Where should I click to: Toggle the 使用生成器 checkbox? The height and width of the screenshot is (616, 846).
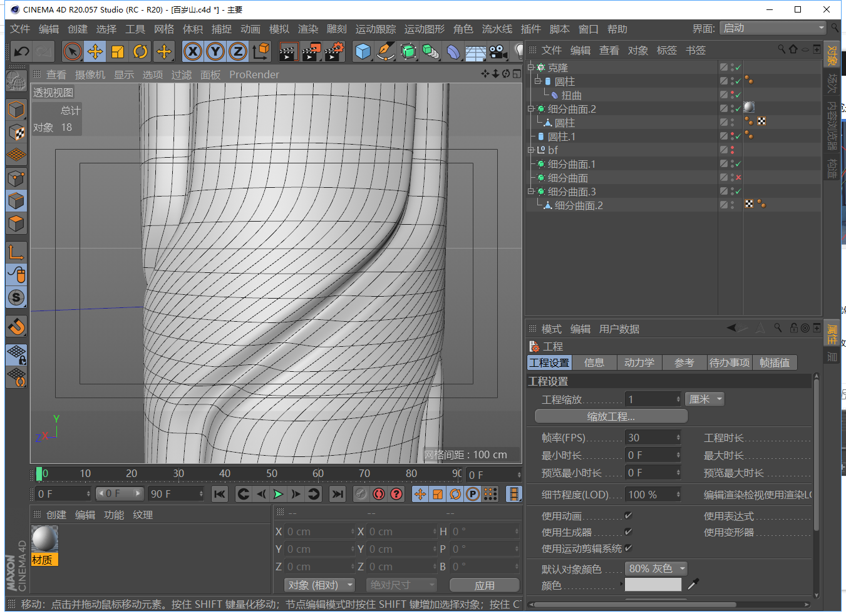[628, 531]
